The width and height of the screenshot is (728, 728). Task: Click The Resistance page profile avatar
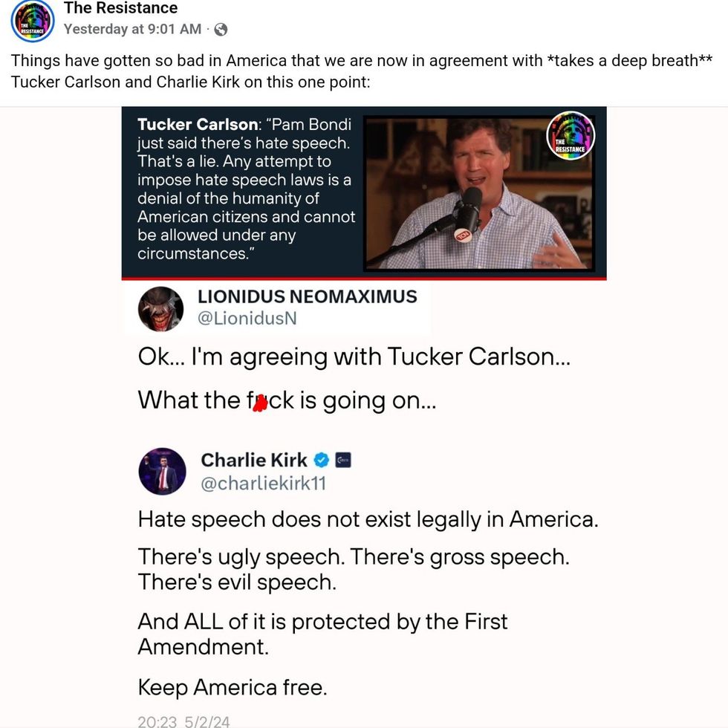[32, 20]
